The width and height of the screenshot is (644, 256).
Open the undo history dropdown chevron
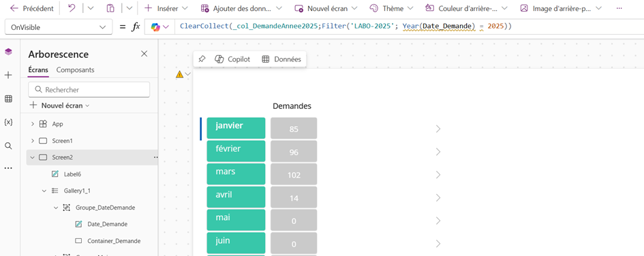coord(91,8)
